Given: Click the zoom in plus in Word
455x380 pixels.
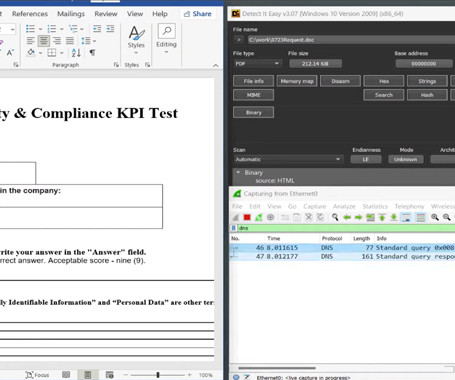Looking at the screenshot, I should pos(189,375).
